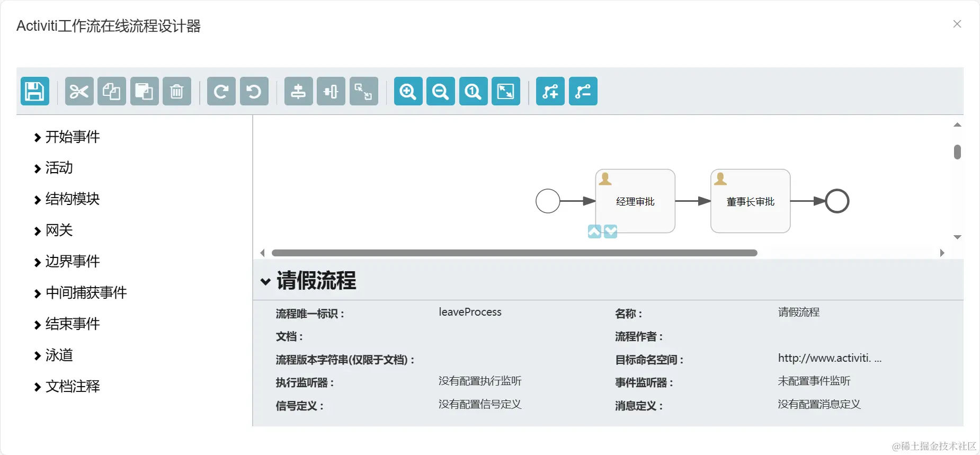The image size is (980, 455).
Task: Click the canvas scroll up arrow
Action: pos(957,125)
